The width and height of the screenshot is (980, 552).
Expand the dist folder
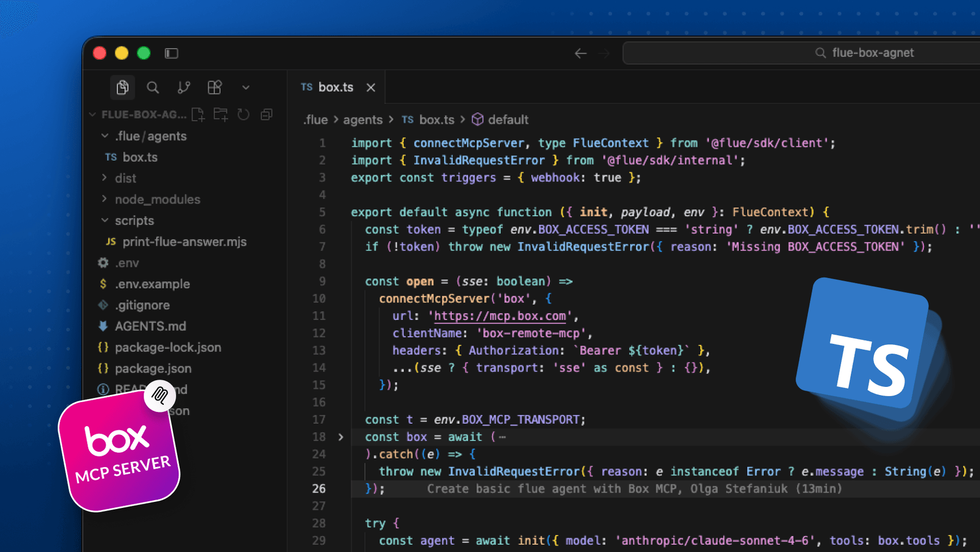tap(105, 178)
